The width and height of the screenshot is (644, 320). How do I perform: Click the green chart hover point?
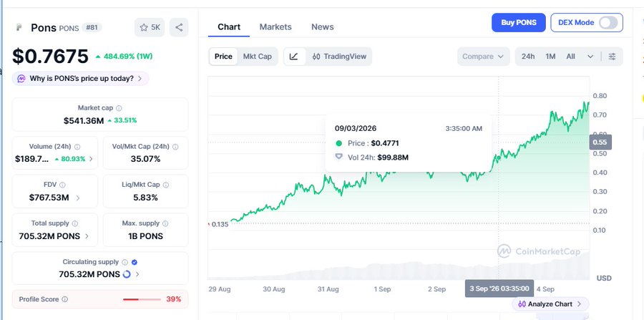499,157
